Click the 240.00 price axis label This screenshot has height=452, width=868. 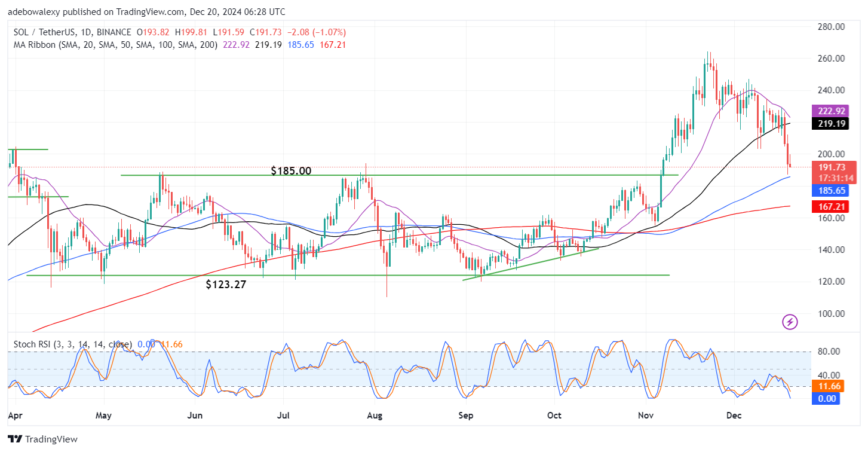coord(831,90)
